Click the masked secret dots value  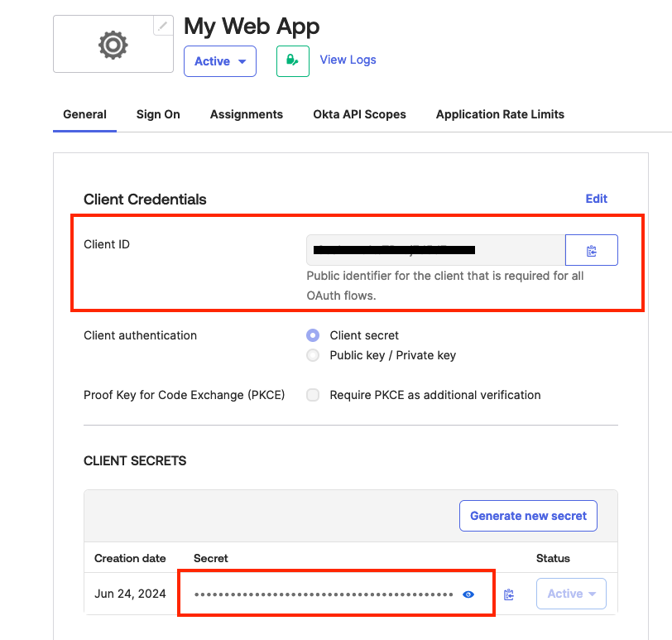coord(324,594)
